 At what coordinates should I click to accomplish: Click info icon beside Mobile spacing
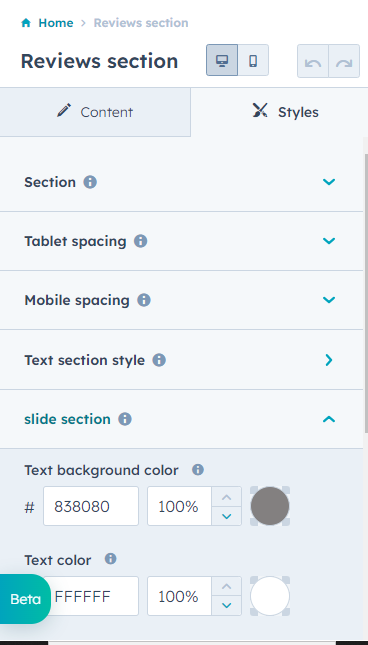coord(144,300)
